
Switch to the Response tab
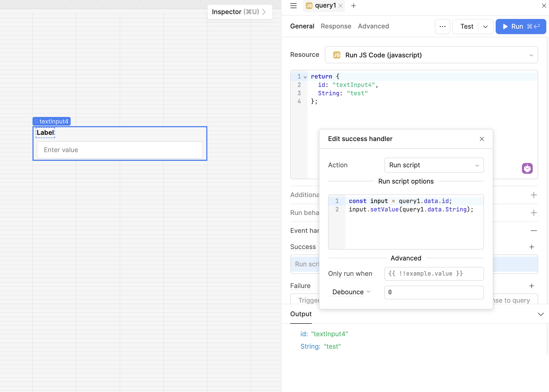coord(336,26)
